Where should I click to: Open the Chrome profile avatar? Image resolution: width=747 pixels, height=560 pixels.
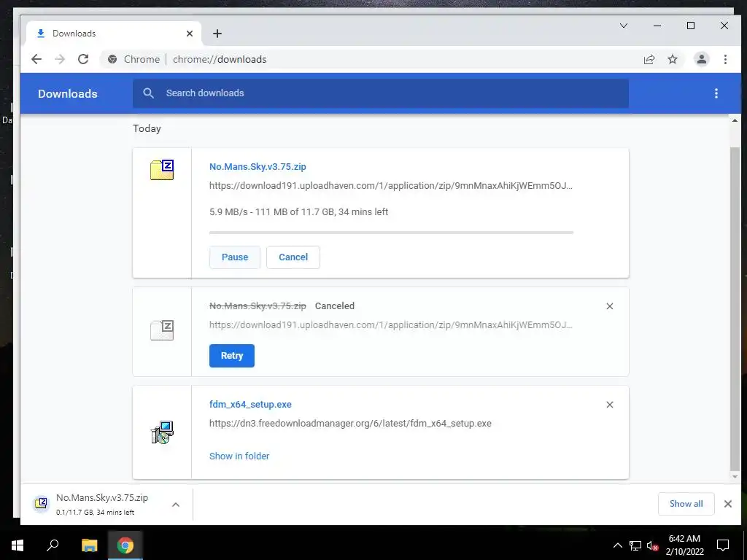(701, 59)
